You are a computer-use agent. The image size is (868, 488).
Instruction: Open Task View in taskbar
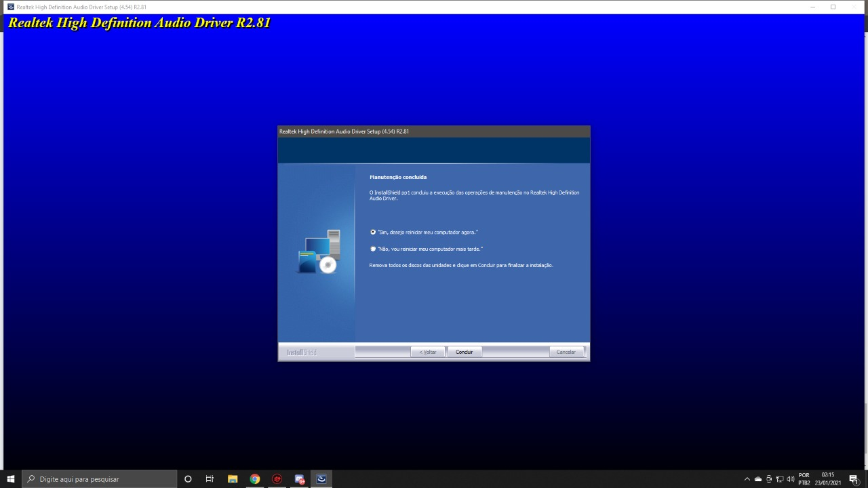point(210,479)
